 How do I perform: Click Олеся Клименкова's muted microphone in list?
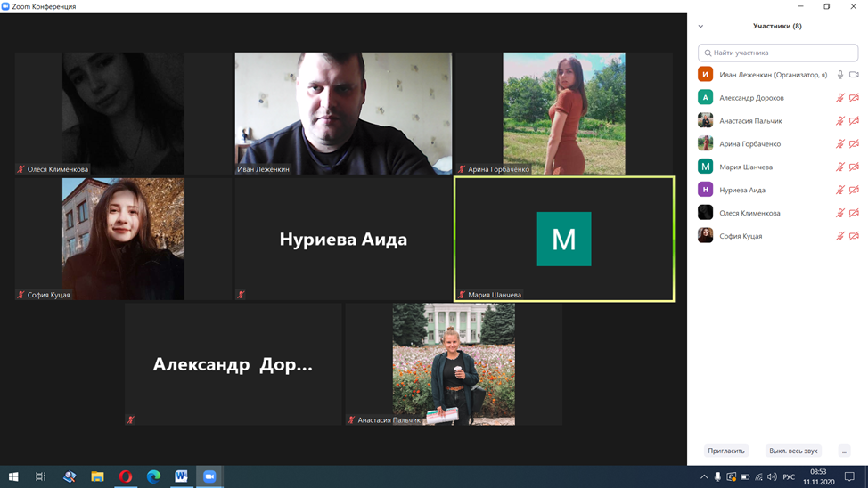(839, 213)
